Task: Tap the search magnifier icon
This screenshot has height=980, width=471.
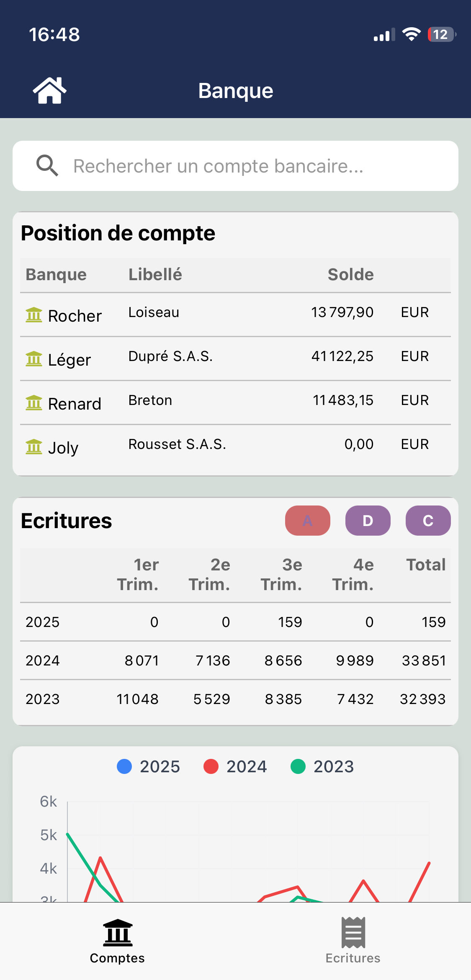Action: 47,166
